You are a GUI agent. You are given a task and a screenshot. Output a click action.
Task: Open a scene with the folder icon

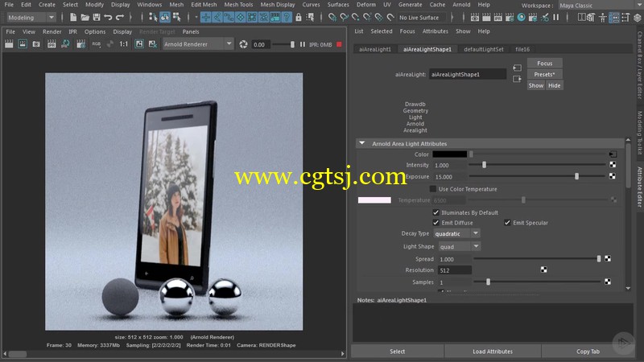85,17
